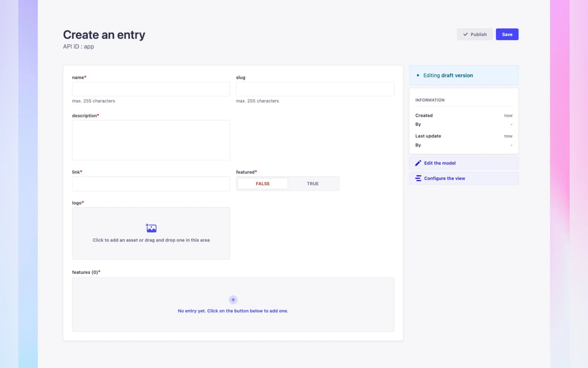Click the checkmark icon on Publish button

(x=465, y=34)
